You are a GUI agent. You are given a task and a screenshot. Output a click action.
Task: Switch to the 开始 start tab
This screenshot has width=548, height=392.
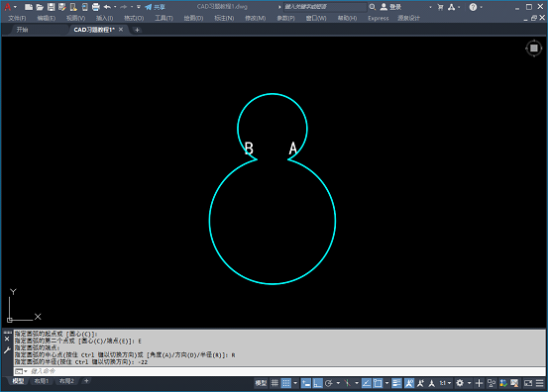click(x=23, y=30)
